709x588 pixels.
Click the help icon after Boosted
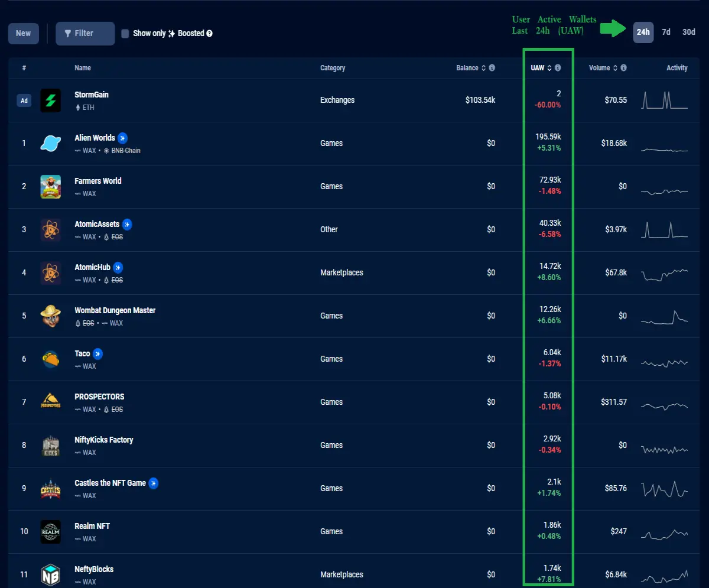click(209, 34)
